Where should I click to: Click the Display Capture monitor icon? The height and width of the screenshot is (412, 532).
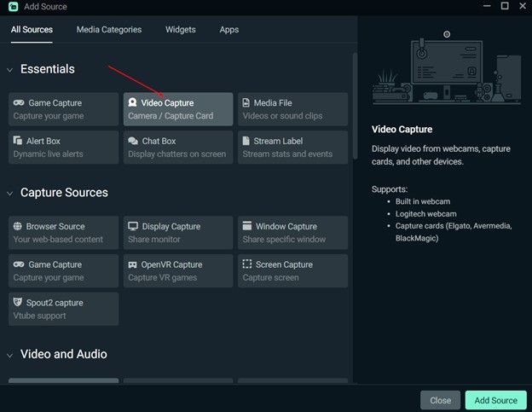133,227
